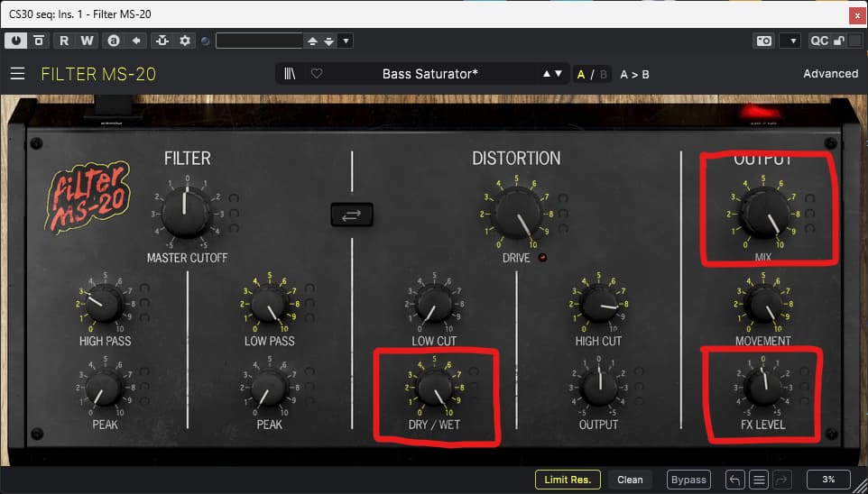The width and height of the screenshot is (868, 494).
Task: Like preset with the heart icon
Action: coord(316,74)
